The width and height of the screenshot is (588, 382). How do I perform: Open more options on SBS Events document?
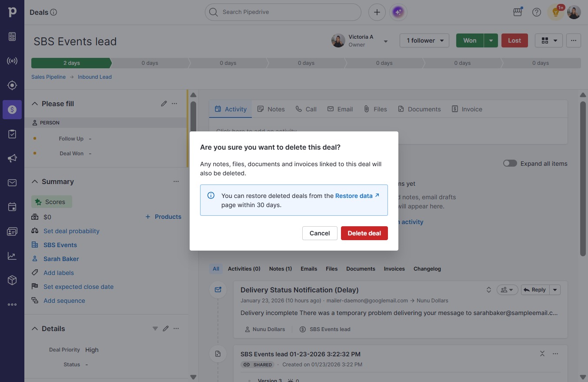555,354
